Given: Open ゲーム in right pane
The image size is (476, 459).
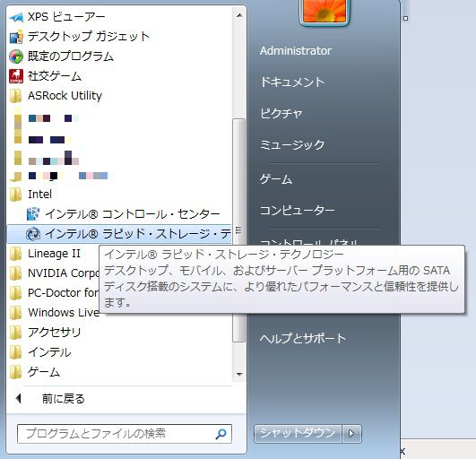Looking at the screenshot, I should [276, 179].
